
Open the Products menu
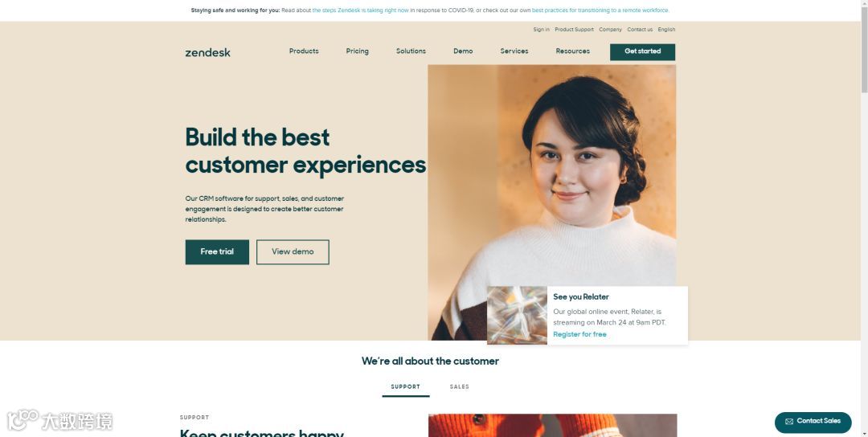304,51
